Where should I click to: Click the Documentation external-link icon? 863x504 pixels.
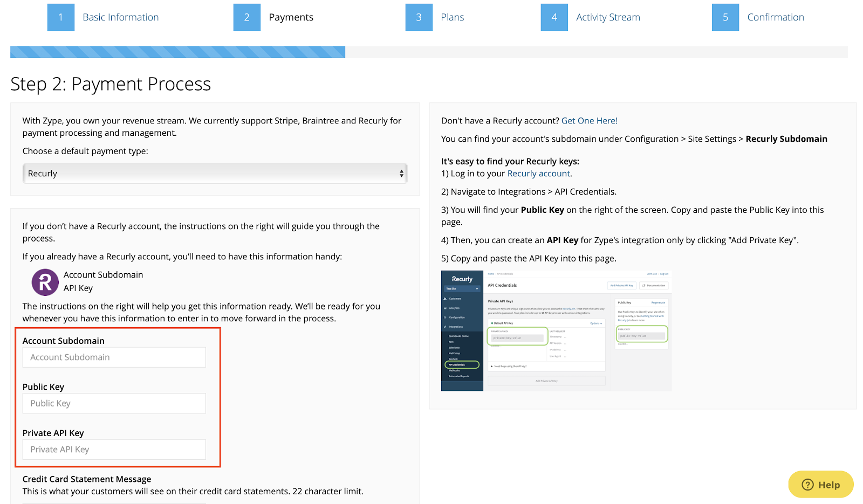coord(644,286)
